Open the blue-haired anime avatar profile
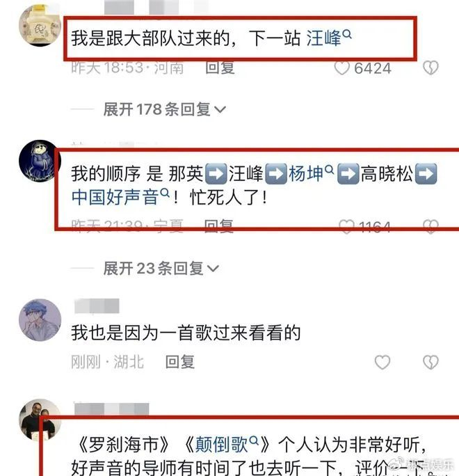The width and height of the screenshot is (459, 476). (40, 320)
